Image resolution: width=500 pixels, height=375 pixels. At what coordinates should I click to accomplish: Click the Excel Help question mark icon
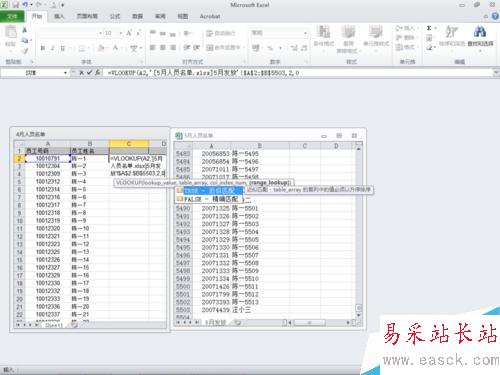(495, 16)
